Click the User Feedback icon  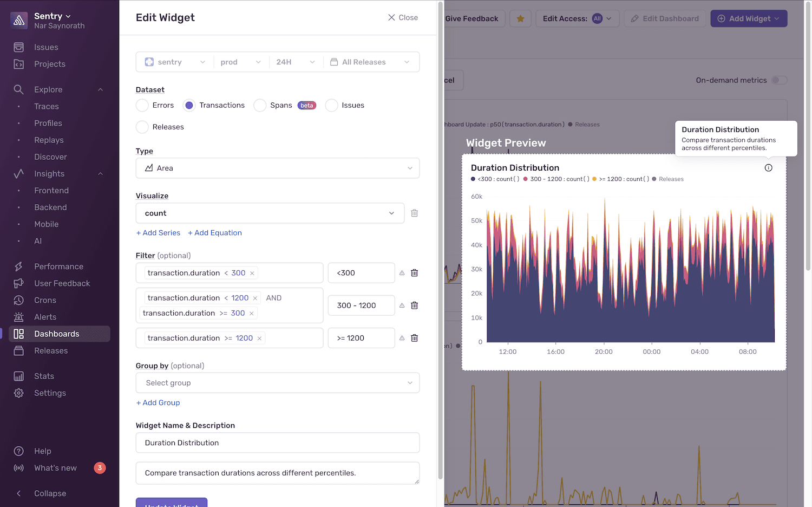(x=18, y=283)
